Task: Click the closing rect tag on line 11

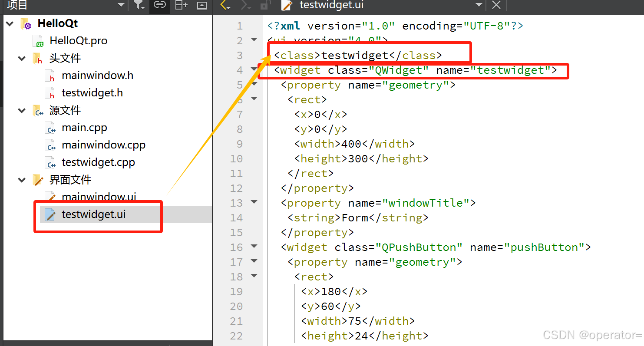Action: tap(310, 174)
